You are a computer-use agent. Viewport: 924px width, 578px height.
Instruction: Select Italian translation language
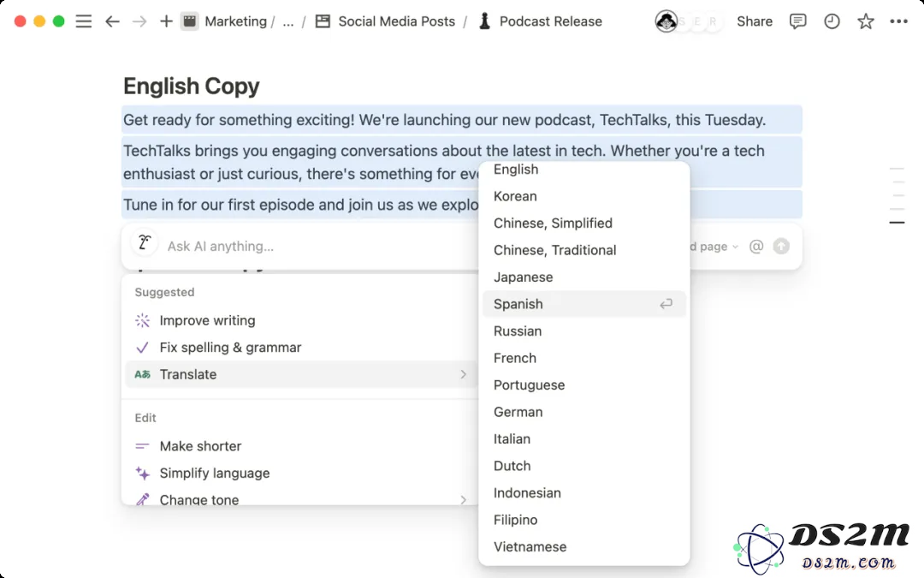coord(584,439)
